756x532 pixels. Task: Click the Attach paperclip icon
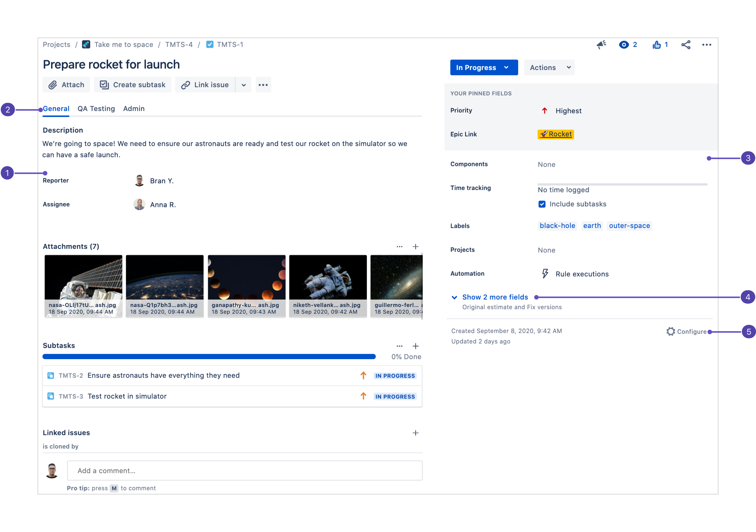54,85
